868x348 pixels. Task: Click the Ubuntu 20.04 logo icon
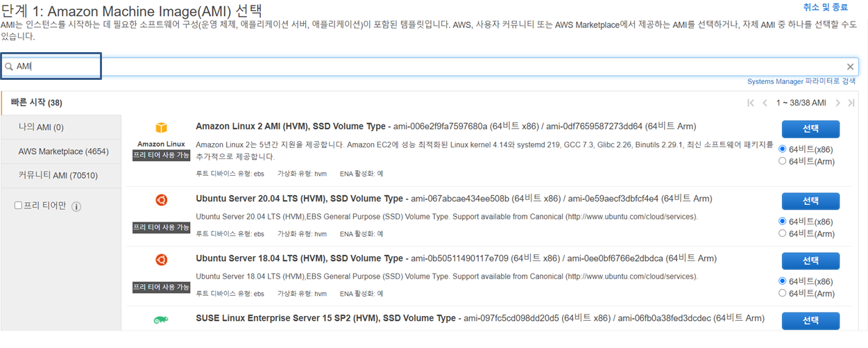(161, 200)
